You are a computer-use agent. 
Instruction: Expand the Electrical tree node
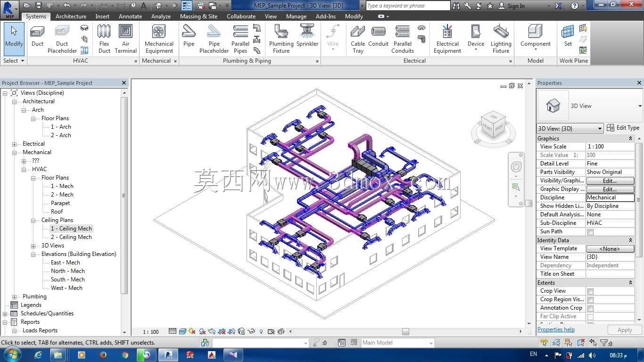15,144
